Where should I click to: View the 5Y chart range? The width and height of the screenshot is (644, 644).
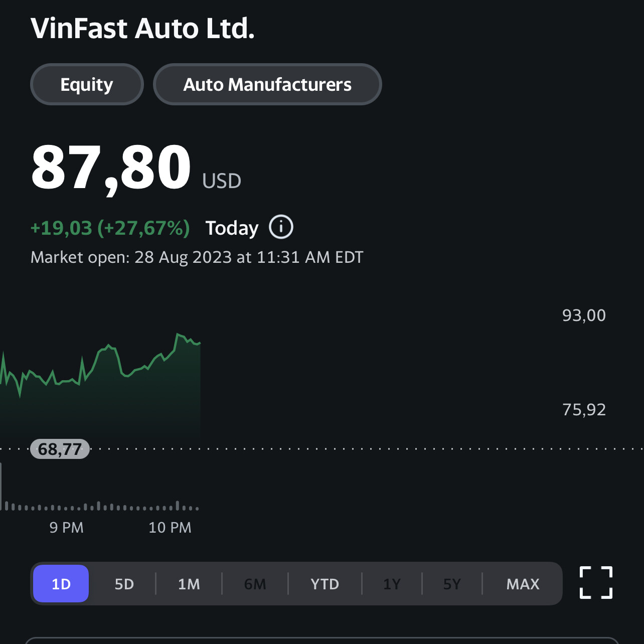pos(452,584)
